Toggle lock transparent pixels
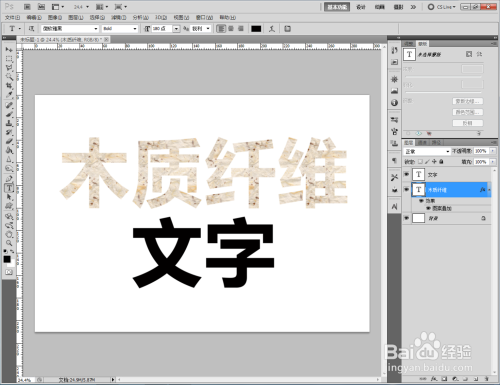The width and height of the screenshot is (500, 385). tap(420, 162)
